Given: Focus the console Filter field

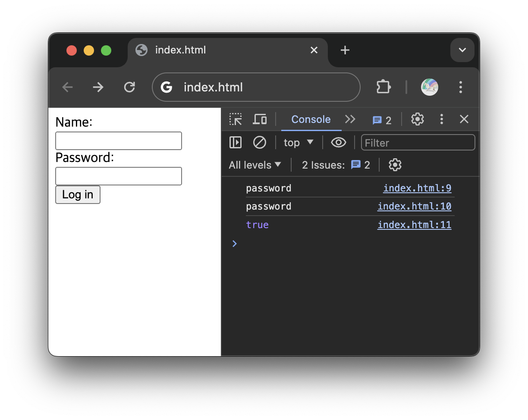Looking at the screenshot, I should (418, 143).
